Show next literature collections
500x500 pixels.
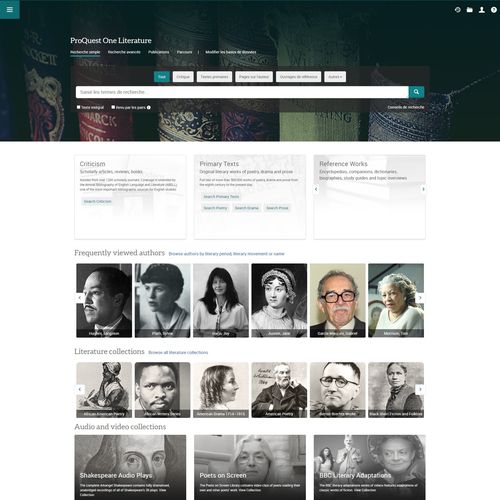(x=420, y=389)
